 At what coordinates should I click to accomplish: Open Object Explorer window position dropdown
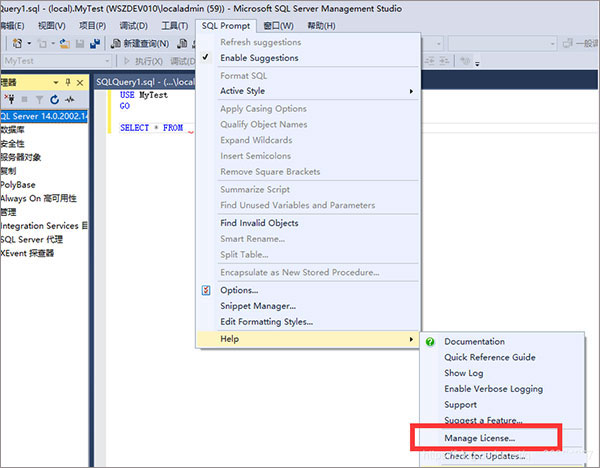56,83
